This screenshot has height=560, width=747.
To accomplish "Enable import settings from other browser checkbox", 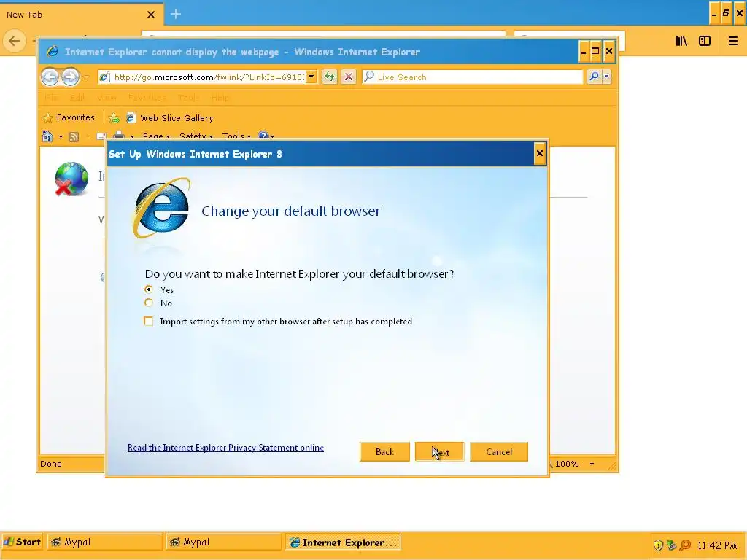I will 149,322.
